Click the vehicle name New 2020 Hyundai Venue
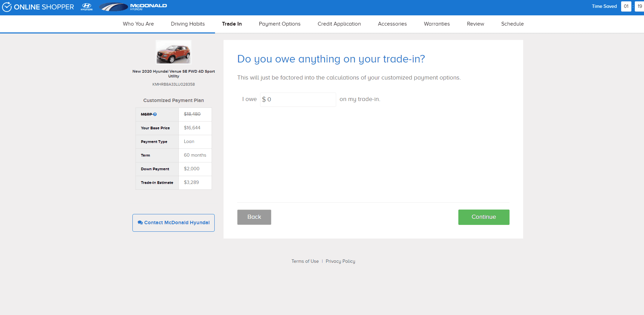Image resolution: width=644 pixels, height=315 pixels. (173, 74)
